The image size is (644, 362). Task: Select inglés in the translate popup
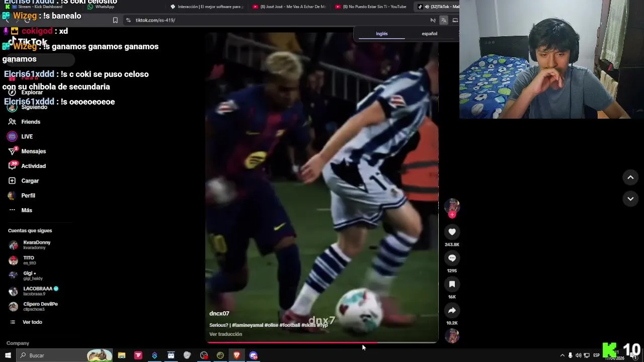coord(382,34)
